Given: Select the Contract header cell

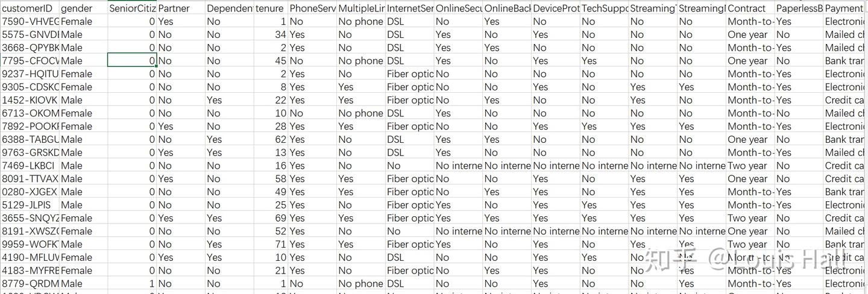Looking at the screenshot, I should (x=749, y=8).
